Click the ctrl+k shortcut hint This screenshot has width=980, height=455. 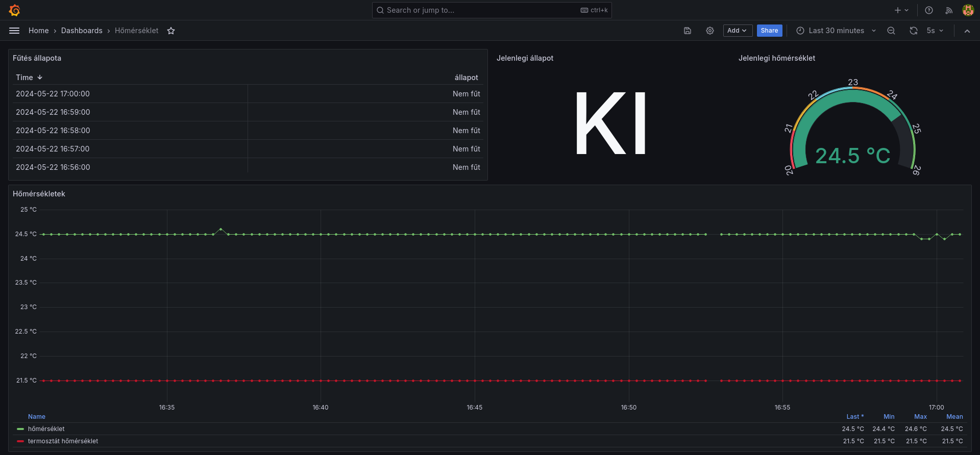(x=594, y=10)
